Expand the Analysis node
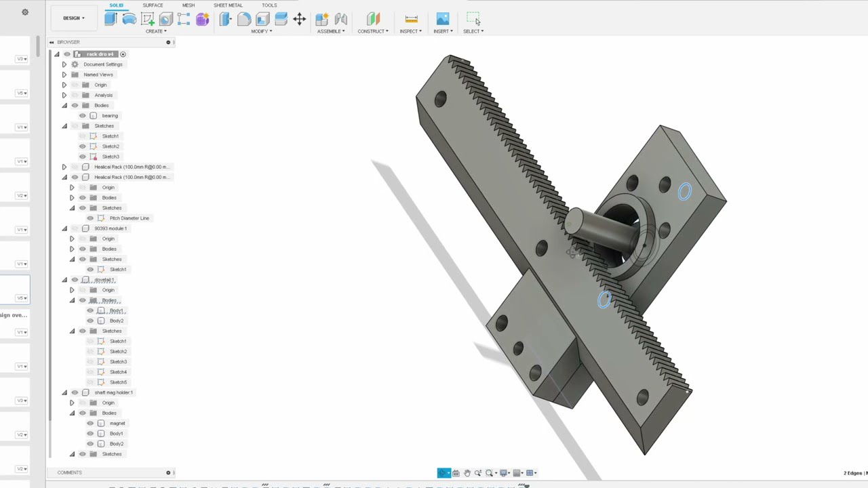This screenshot has height=488, width=868. [x=64, y=96]
